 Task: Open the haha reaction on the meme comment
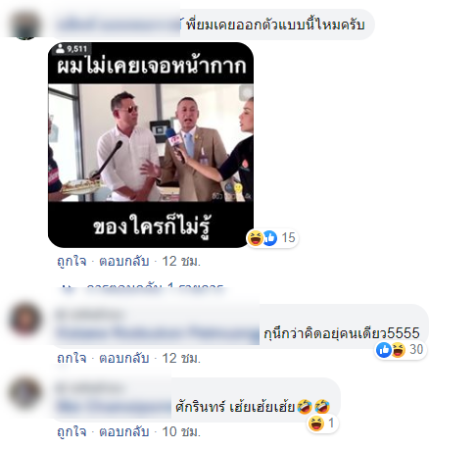tap(255, 238)
